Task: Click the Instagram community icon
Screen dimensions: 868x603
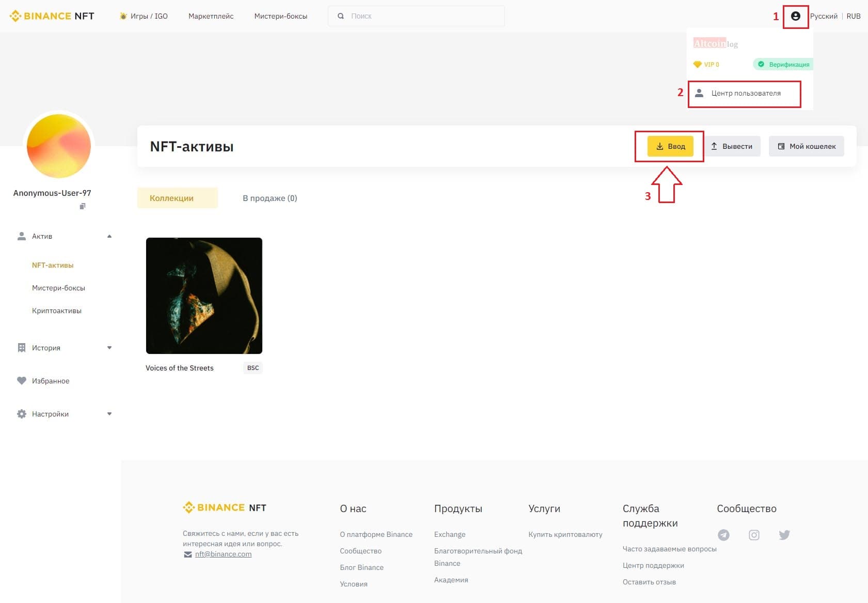Action: (x=754, y=535)
